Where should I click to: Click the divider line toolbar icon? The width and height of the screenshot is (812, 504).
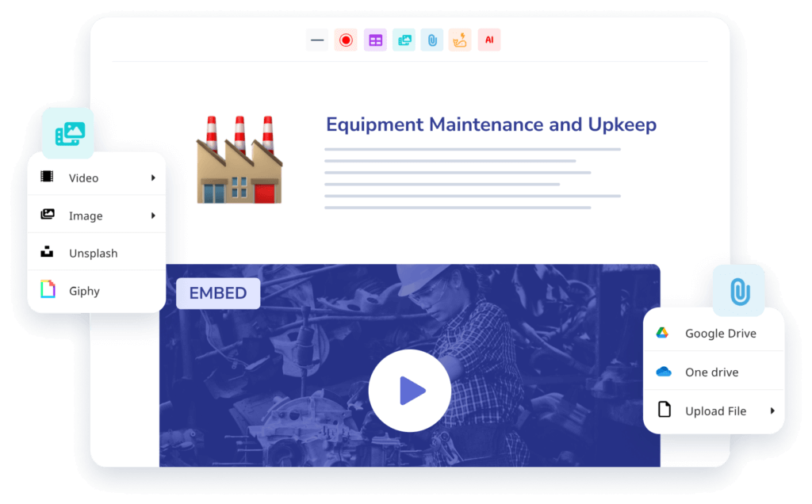pyautogui.click(x=317, y=40)
